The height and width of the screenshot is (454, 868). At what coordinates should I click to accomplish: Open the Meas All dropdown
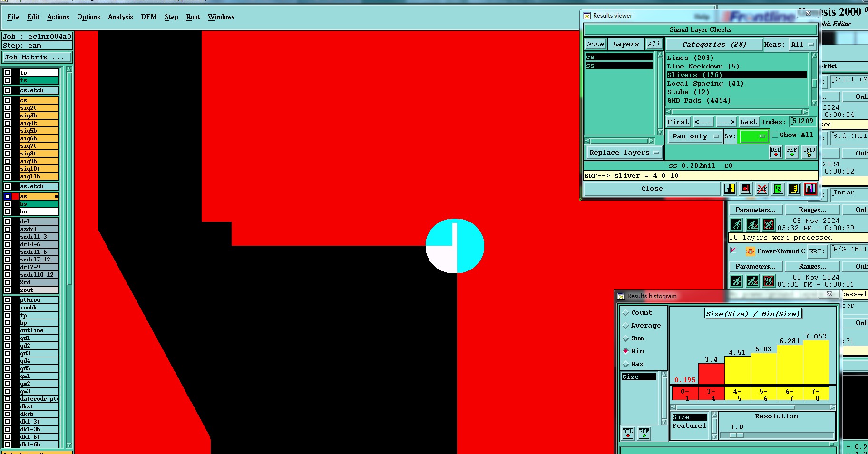(802, 45)
